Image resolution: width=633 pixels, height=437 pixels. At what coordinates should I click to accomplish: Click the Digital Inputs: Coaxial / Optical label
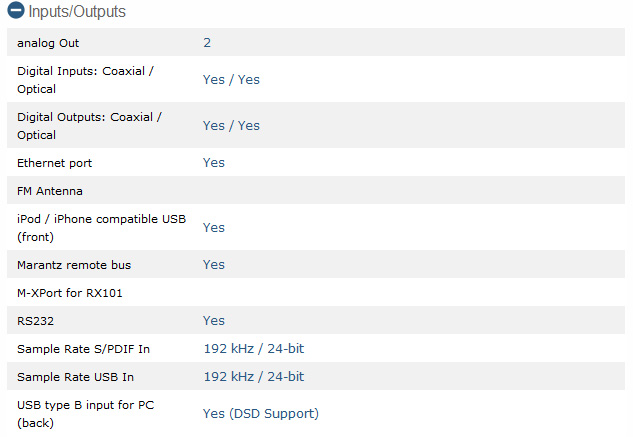coord(85,80)
